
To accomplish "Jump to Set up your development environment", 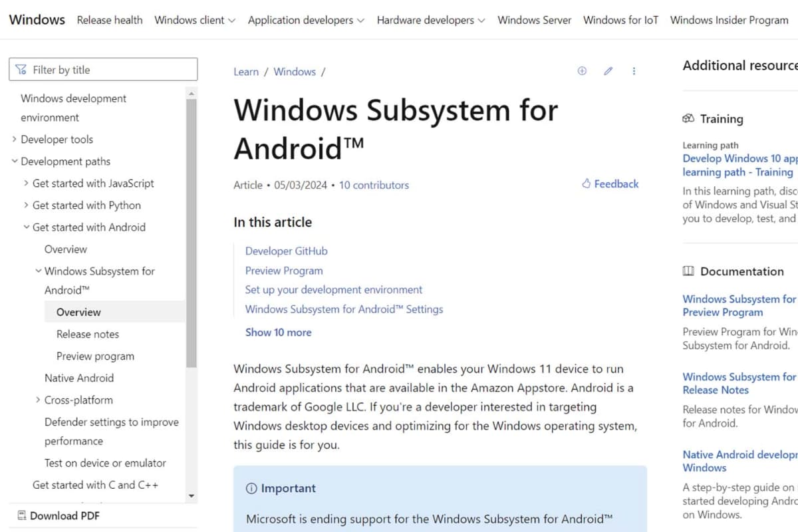I will click(334, 290).
